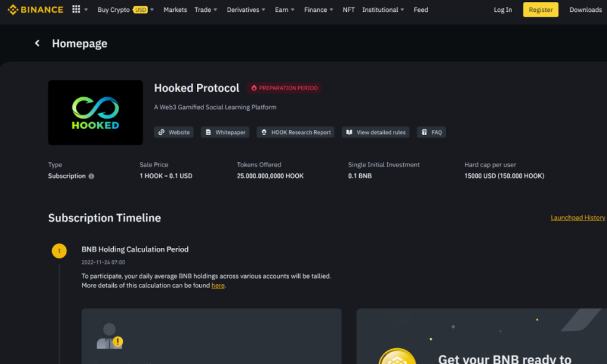
Task: Click the flame icon in Preparation Period badge
Action: point(254,88)
